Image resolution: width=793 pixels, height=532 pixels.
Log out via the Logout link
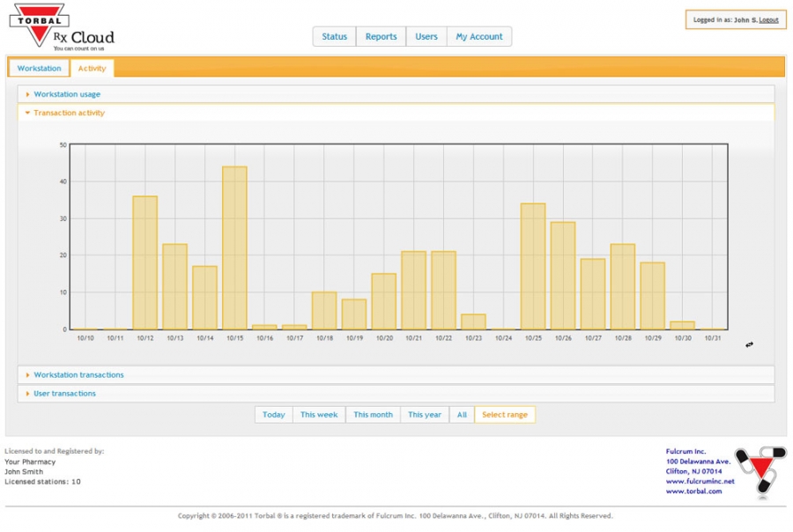pos(768,20)
